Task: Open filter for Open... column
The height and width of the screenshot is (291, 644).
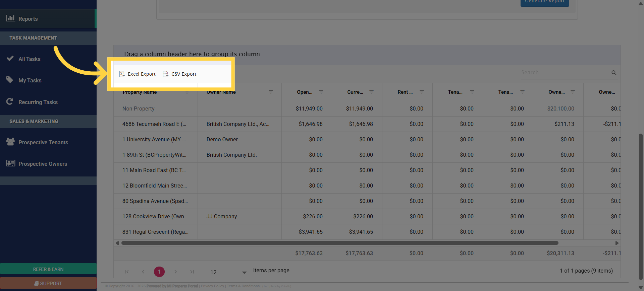Action: pos(321,92)
